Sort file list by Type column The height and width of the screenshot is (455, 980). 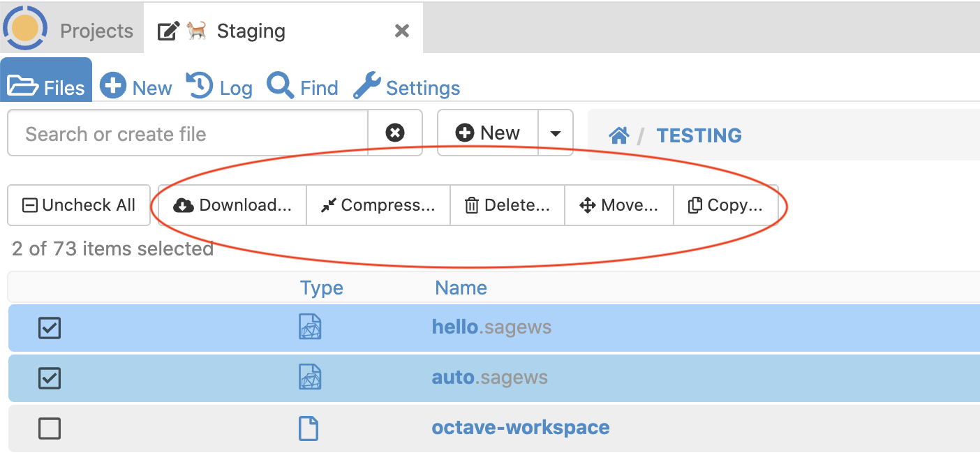(x=321, y=288)
